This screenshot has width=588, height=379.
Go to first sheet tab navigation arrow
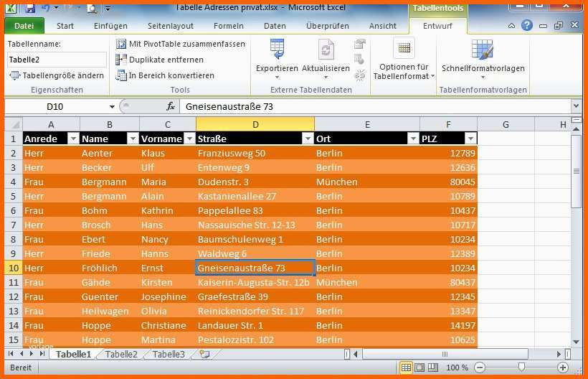pyautogui.click(x=11, y=353)
